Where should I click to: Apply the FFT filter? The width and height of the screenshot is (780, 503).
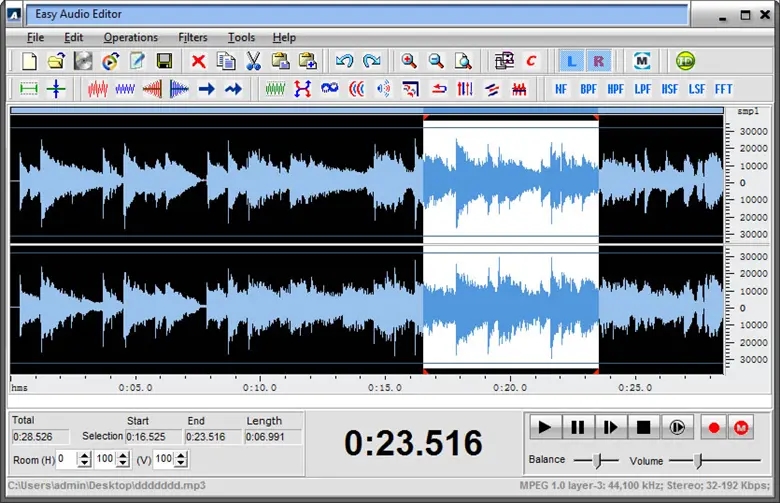(723, 89)
